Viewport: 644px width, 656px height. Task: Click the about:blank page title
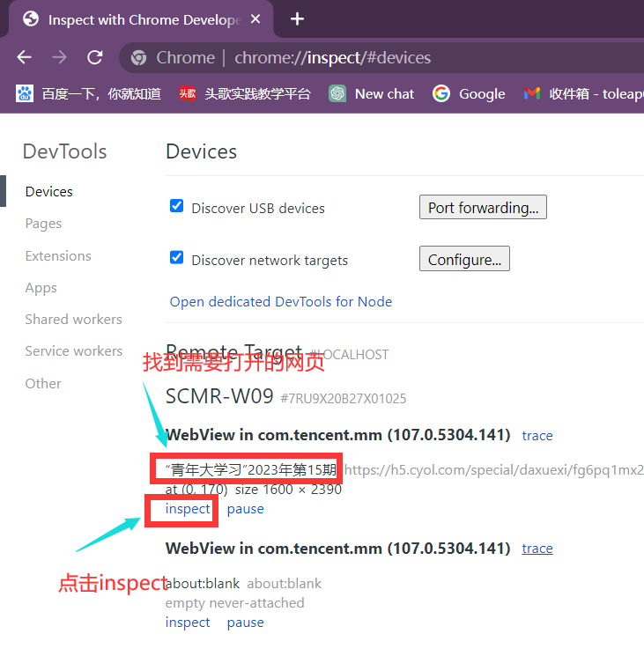pyautogui.click(x=203, y=583)
